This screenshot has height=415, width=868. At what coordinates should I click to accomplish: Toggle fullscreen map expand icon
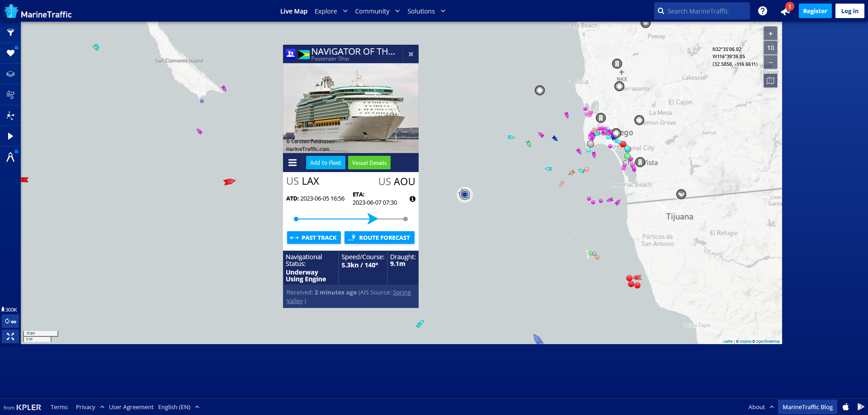[x=10, y=336]
